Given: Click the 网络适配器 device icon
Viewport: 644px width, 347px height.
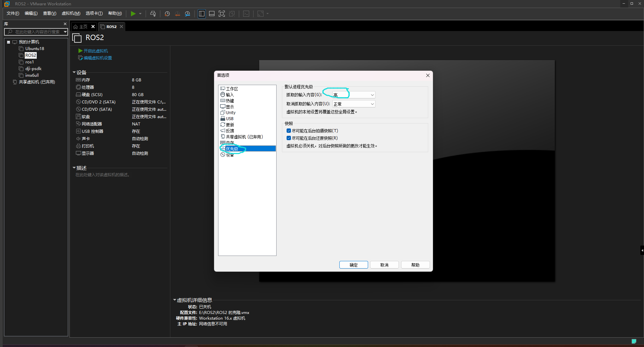Looking at the screenshot, I should [x=78, y=124].
